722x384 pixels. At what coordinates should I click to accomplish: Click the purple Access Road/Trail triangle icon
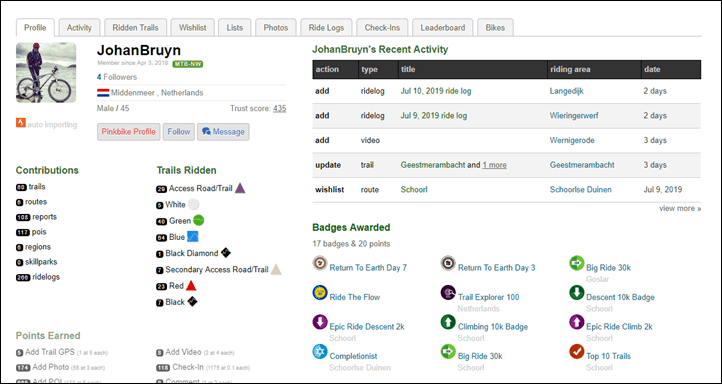240,188
